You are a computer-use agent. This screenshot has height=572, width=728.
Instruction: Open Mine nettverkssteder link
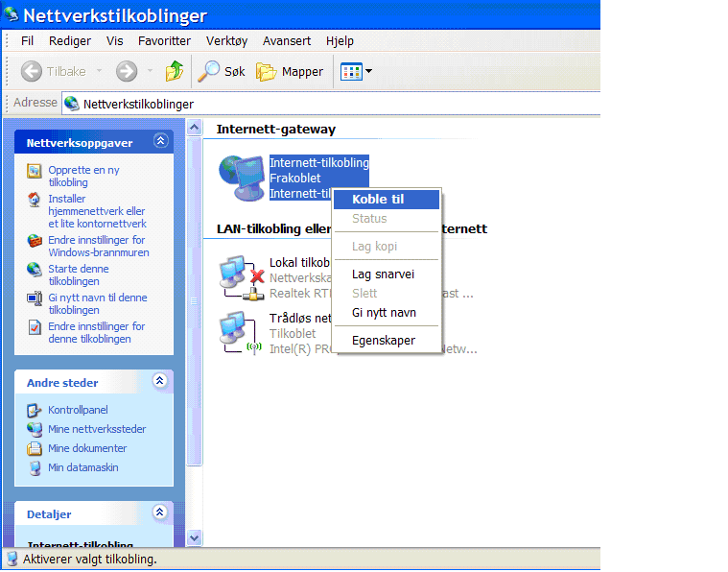tap(97, 429)
